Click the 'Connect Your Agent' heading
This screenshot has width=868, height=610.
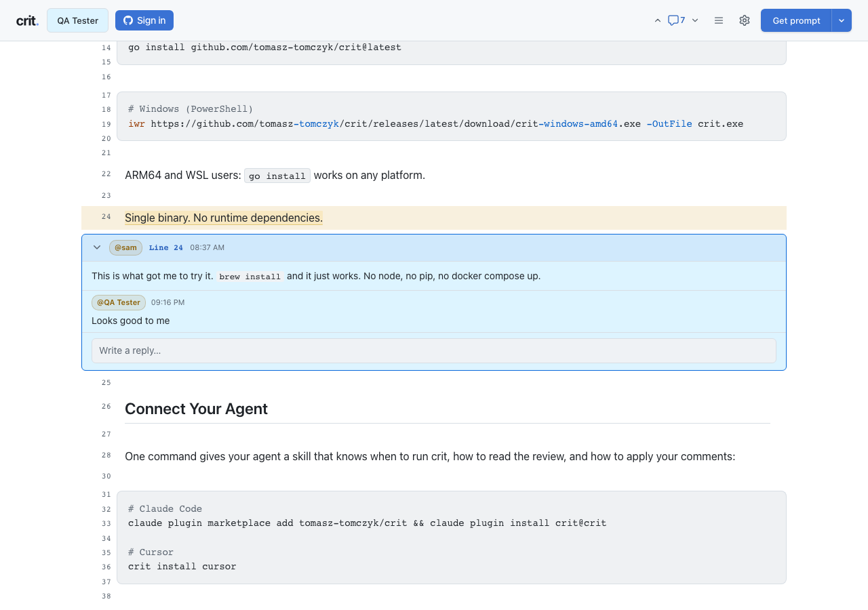(196, 409)
